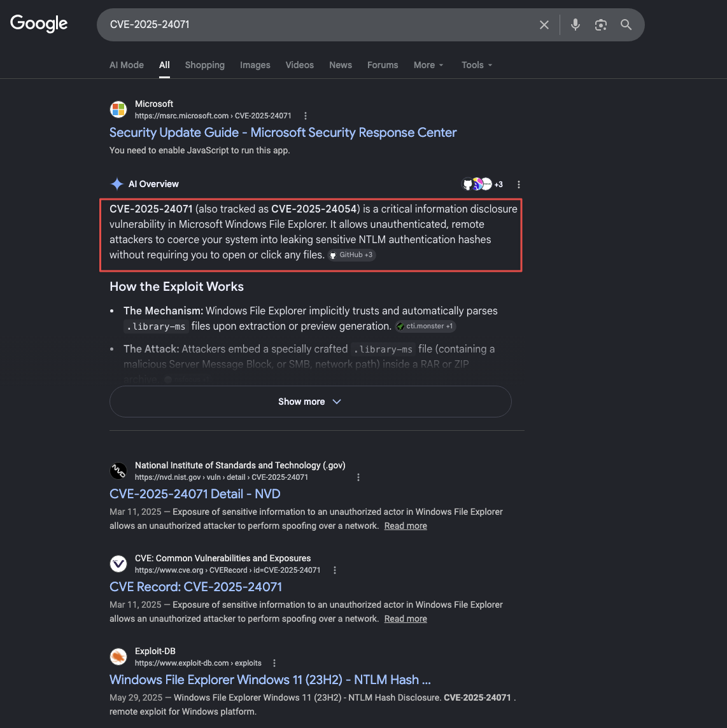The image size is (727, 728).
Task: Click the AI Overview sparkle icon
Action: (x=116, y=184)
